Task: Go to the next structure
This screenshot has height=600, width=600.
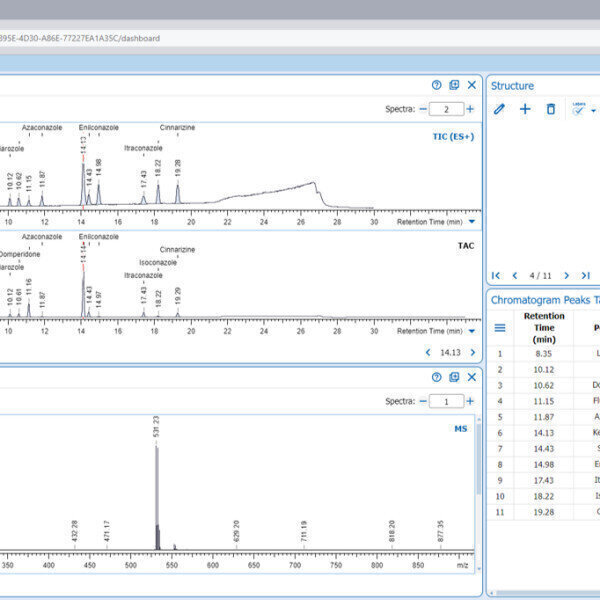Action: pos(566,276)
